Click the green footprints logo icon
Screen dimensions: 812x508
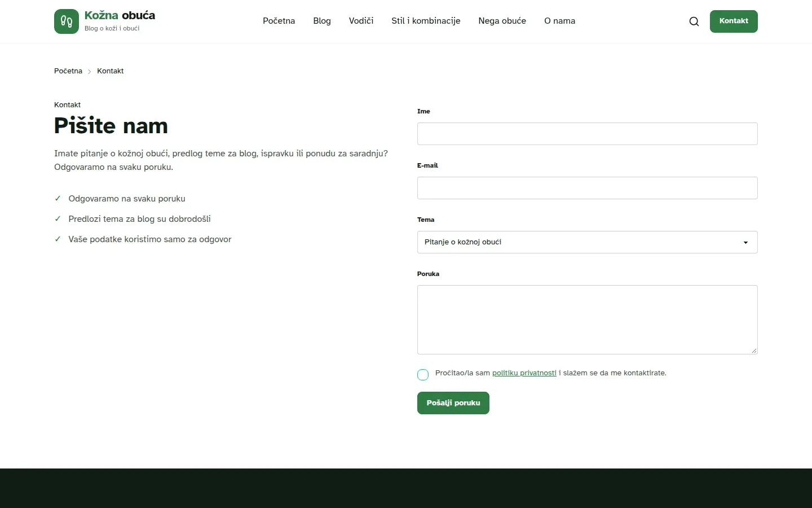[x=67, y=21]
